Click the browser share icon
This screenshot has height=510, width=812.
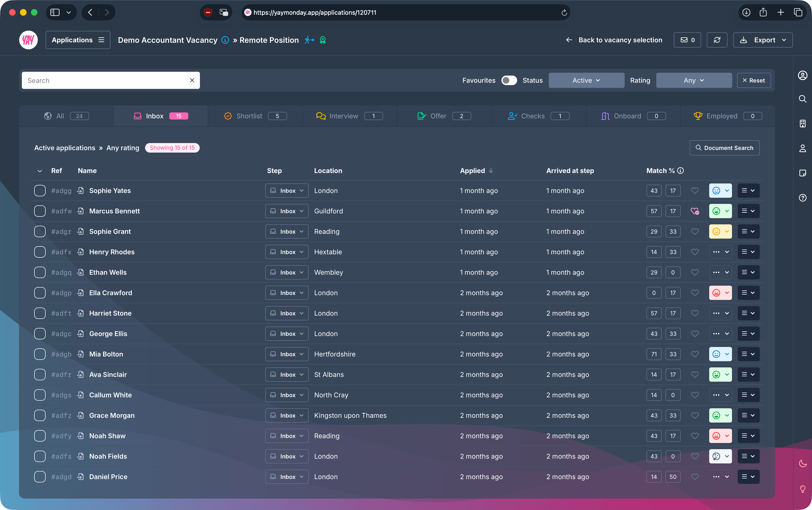tap(763, 13)
